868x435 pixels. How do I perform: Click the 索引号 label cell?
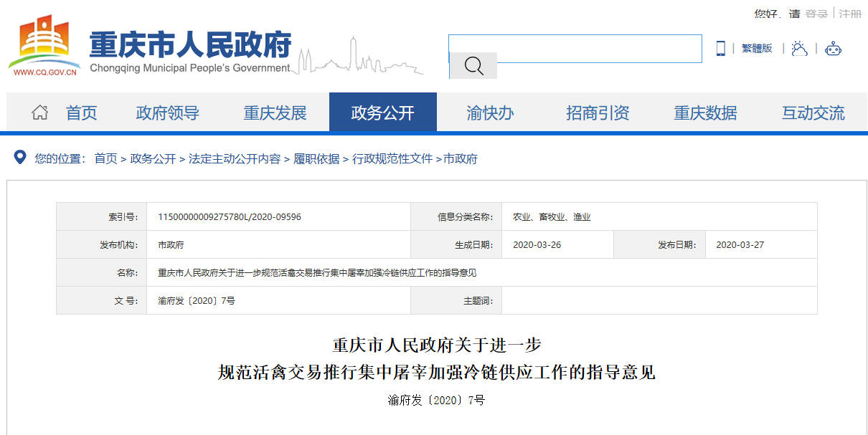point(102,216)
